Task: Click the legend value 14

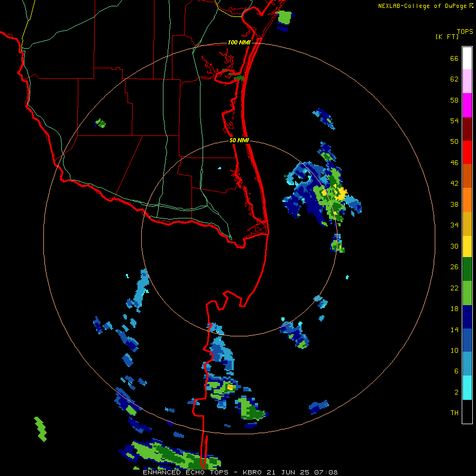Action: click(x=454, y=329)
